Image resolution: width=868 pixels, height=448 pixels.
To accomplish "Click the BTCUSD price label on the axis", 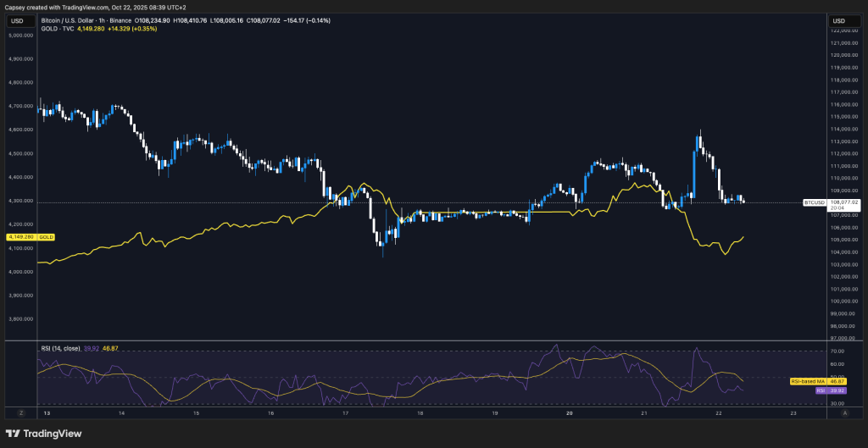I will tap(814, 203).
